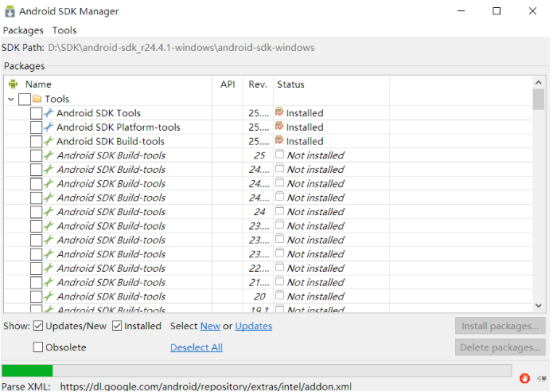Click the Deselect All link

pyautogui.click(x=196, y=347)
